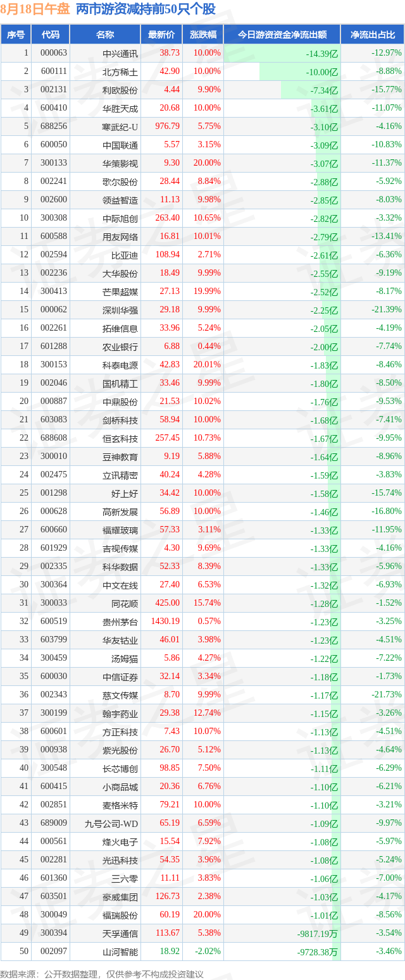This screenshot has height=980, width=405.
Task: Click 20.01% change for 科泰电源
Action: tap(208, 364)
